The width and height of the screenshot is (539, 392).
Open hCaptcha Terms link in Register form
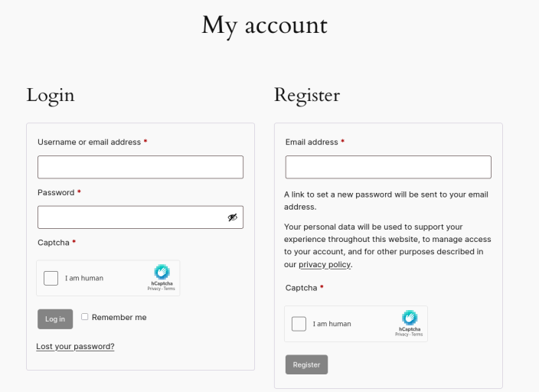(417, 335)
